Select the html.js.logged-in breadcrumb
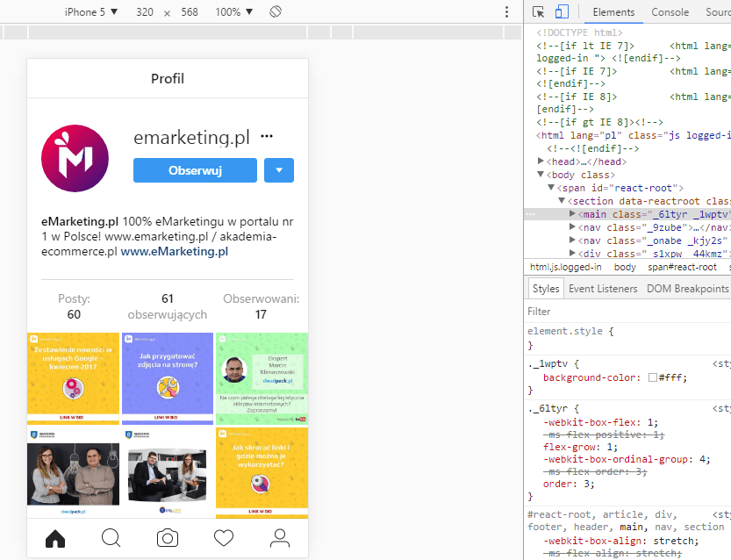This screenshot has height=560, width=731. [565, 267]
